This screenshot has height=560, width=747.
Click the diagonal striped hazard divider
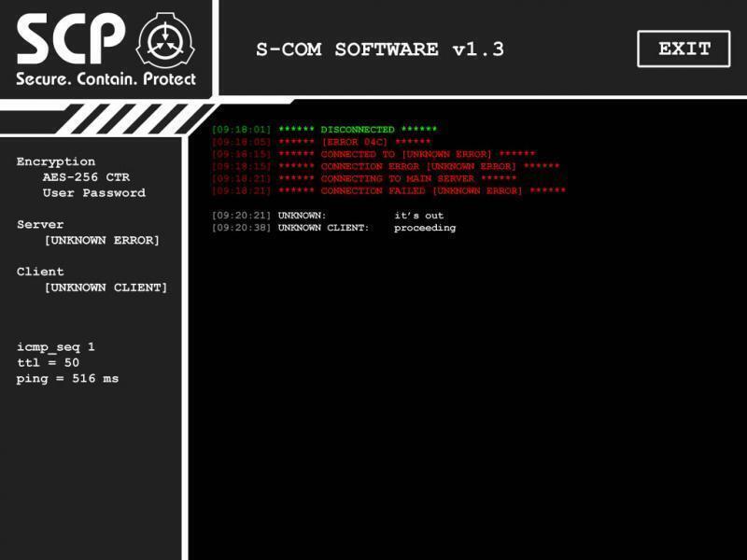pos(135,119)
